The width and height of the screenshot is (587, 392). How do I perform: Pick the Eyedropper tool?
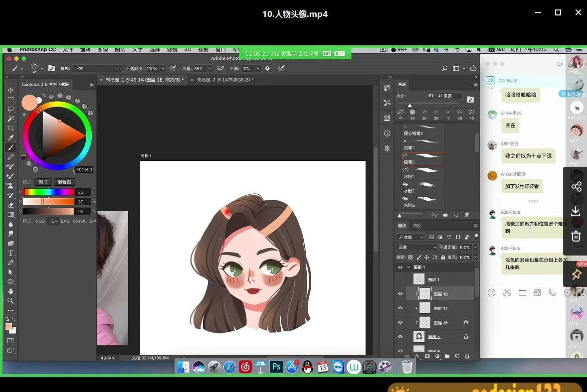point(10,138)
